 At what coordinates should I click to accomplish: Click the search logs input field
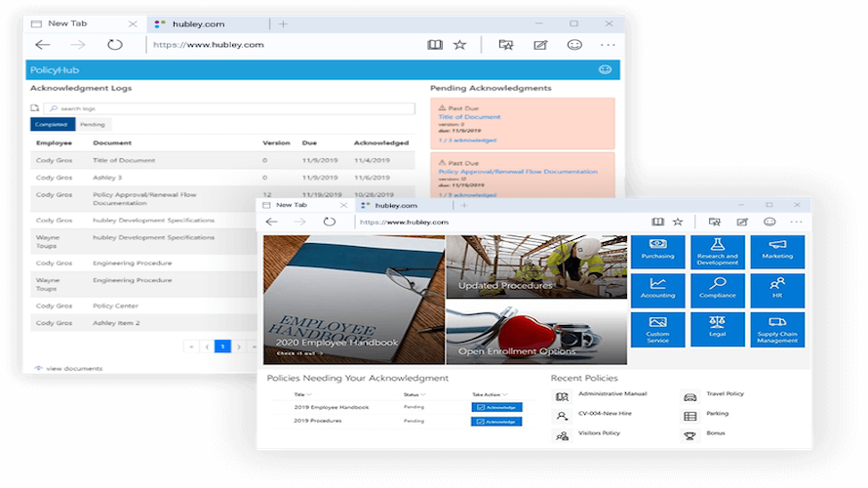(x=229, y=108)
